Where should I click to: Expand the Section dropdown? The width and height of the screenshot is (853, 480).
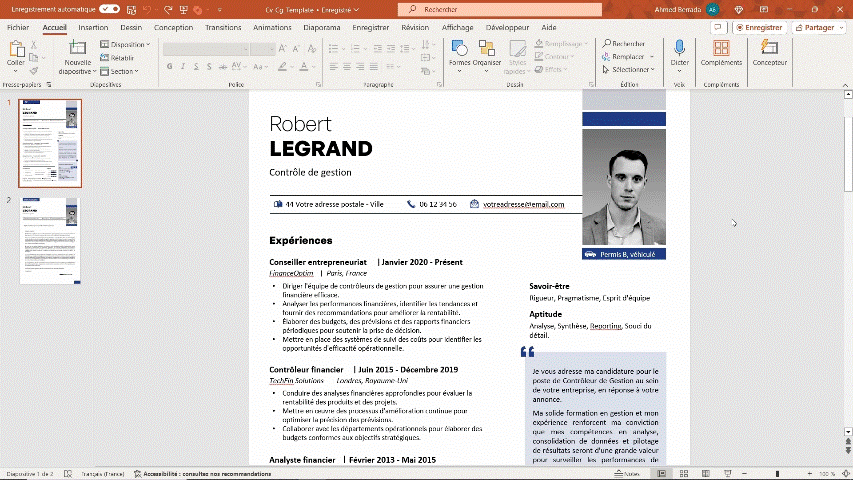(123, 71)
